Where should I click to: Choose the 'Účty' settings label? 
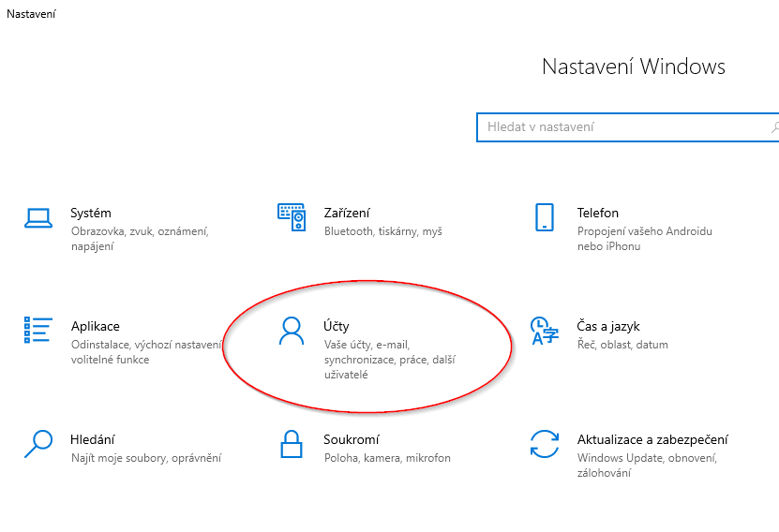click(337, 326)
